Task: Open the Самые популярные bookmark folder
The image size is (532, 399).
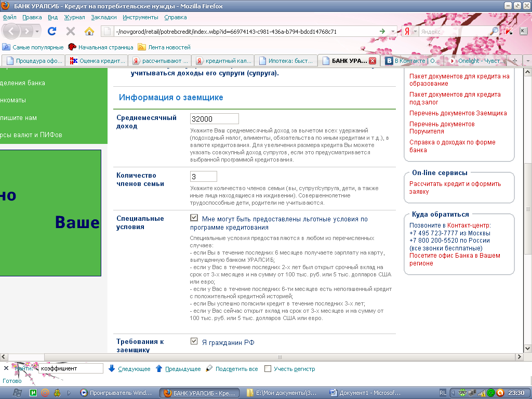Action: coord(33,47)
